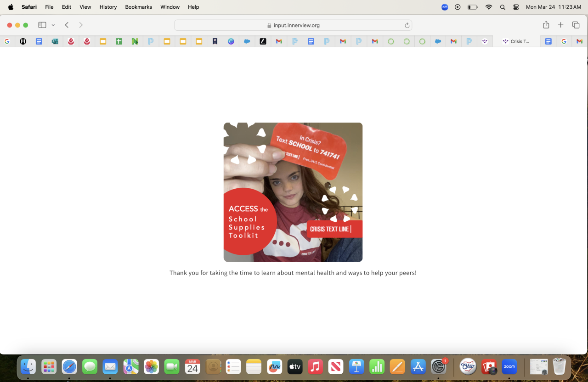Open the Ohio app in the Dock
The height and width of the screenshot is (382, 588).
(x=468, y=366)
